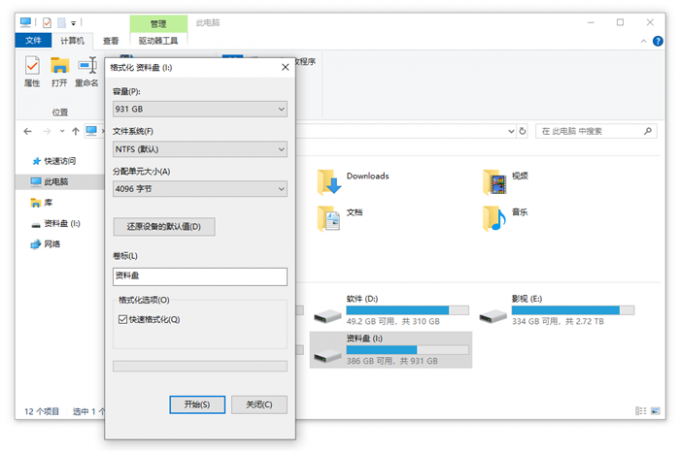The height and width of the screenshot is (452, 680).
Task: Select the 文档 documents folder icon
Action: click(329, 218)
